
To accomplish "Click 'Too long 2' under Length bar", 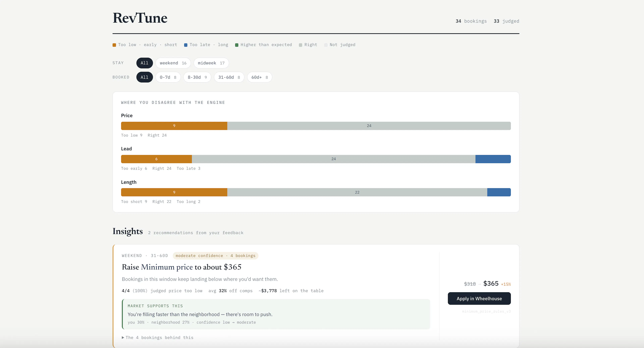I will coord(188,202).
